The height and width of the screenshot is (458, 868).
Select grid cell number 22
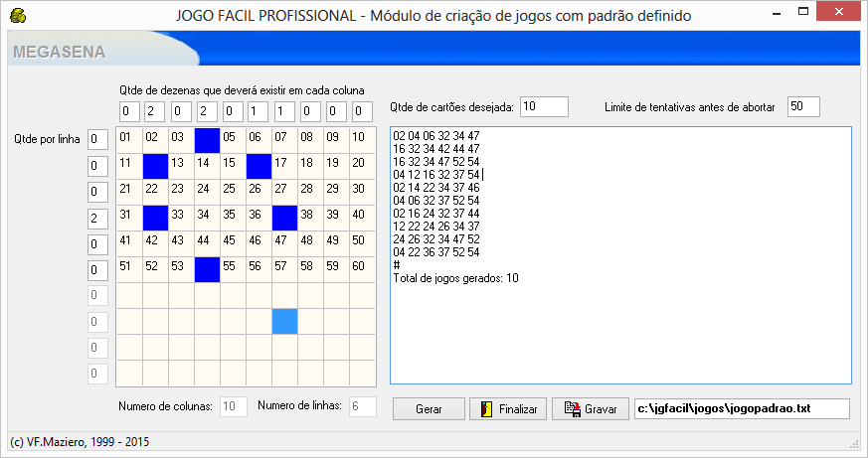coord(155,192)
